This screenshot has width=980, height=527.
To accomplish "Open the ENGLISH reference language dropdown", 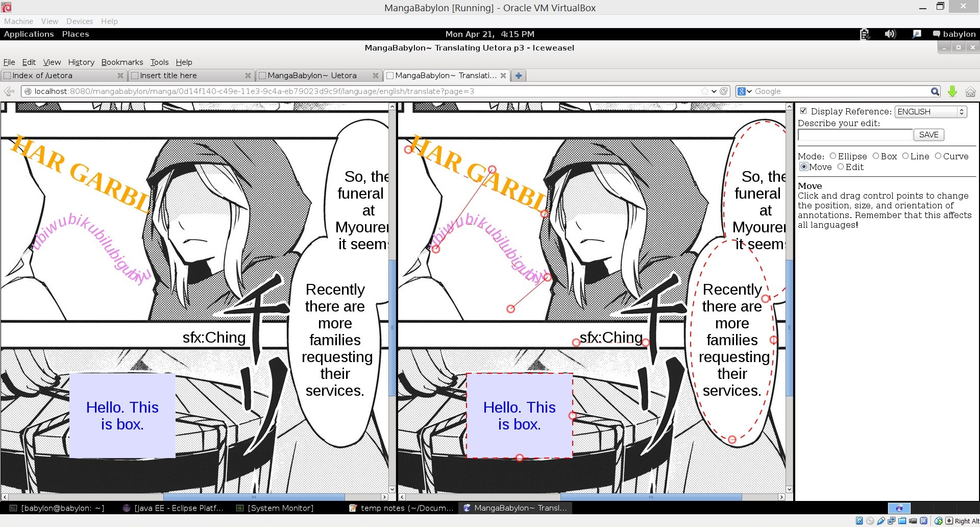I will pos(930,111).
